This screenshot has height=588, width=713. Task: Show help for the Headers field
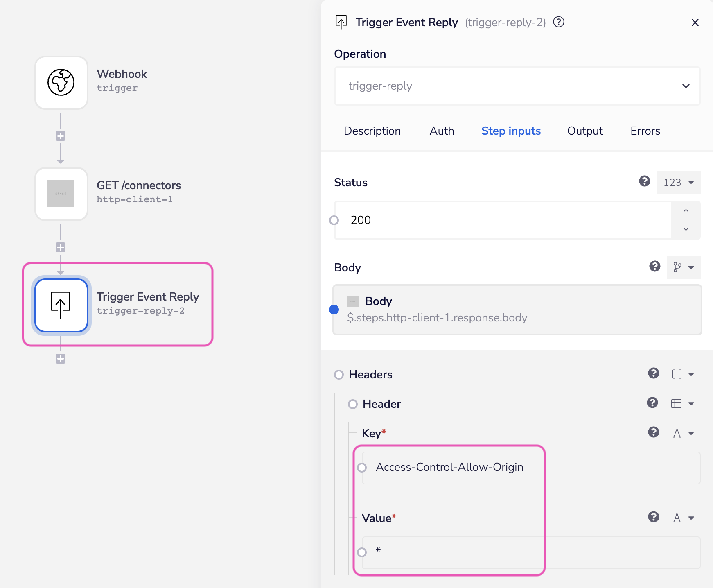pos(653,373)
